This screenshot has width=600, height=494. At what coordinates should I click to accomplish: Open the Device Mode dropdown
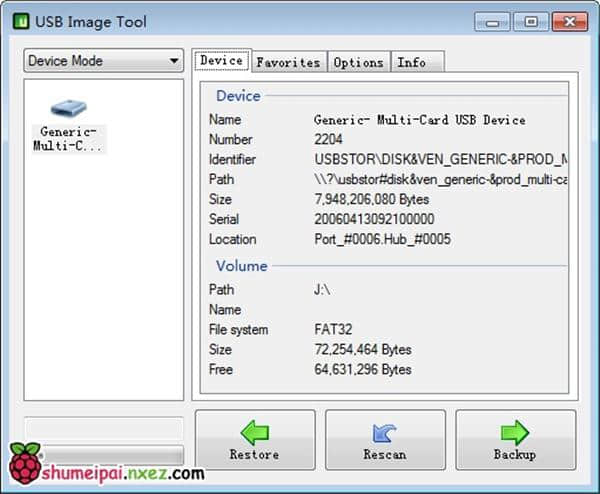[103, 61]
